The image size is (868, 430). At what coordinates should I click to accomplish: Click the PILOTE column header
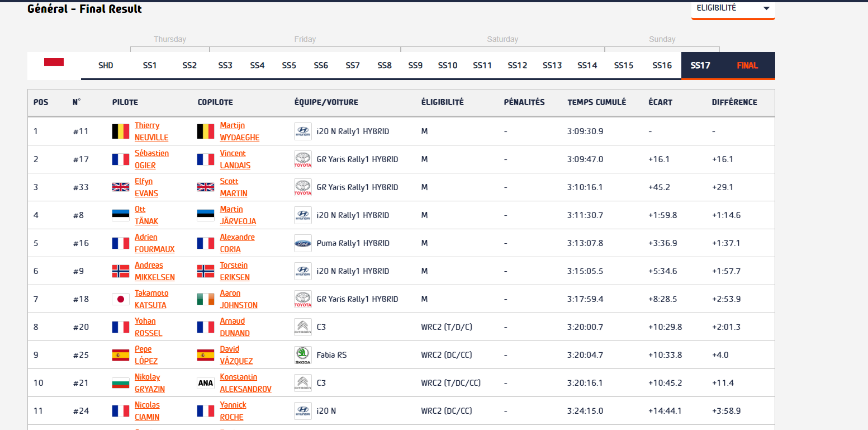click(x=125, y=102)
